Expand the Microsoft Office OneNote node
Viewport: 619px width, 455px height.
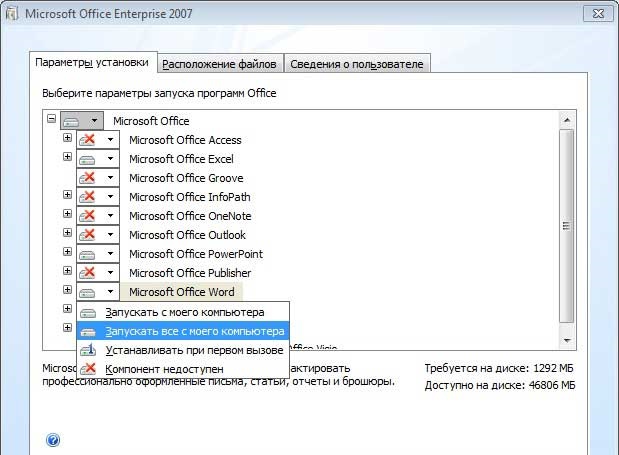[68, 213]
